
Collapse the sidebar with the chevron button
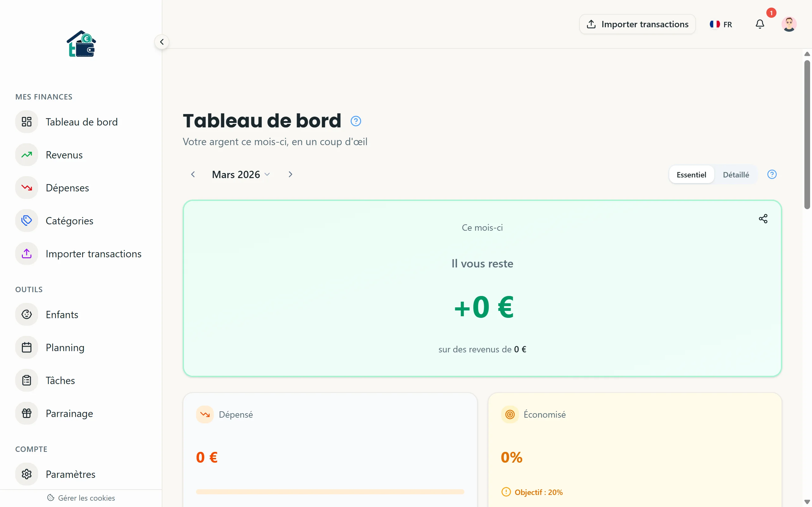click(x=162, y=42)
